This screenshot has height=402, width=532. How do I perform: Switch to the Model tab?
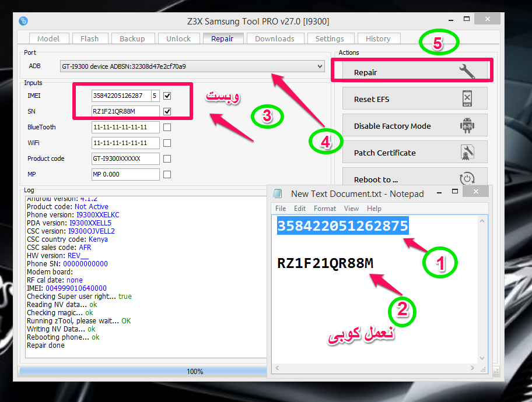pyautogui.click(x=48, y=38)
